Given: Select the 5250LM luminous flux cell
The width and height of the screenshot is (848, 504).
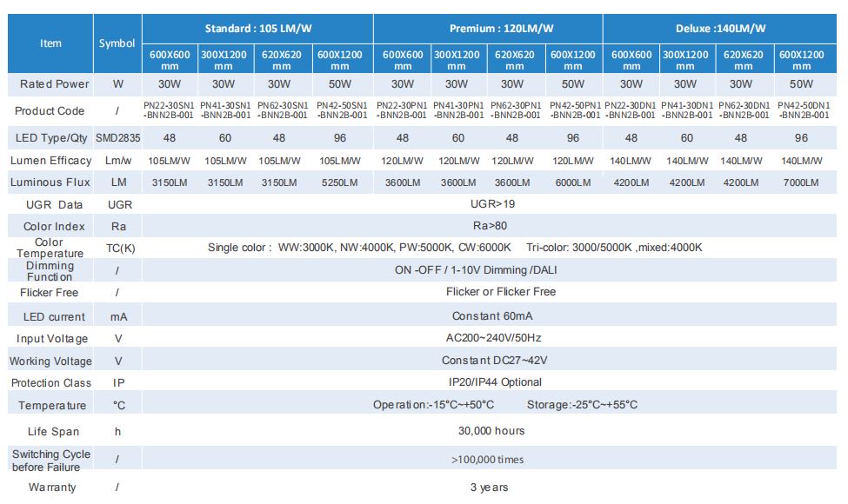Looking at the screenshot, I should pos(340,182).
